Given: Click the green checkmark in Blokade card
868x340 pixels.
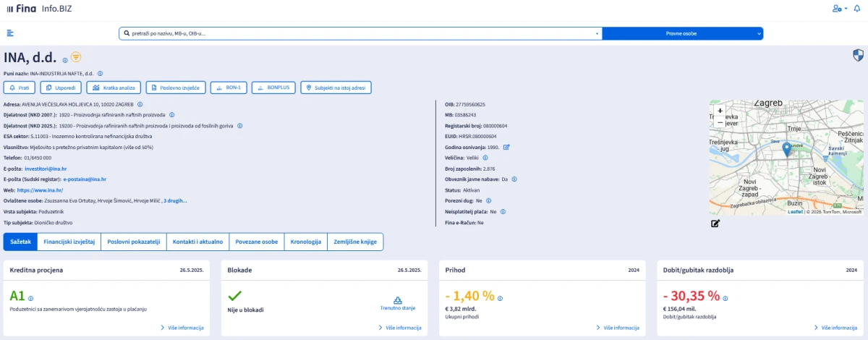Looking at the screenshot, I should coord(234,295).
